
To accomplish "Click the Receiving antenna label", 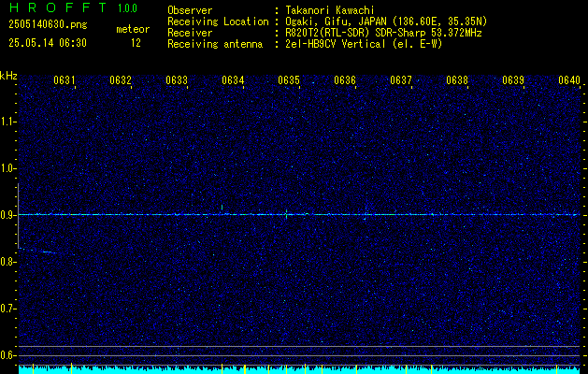I will pos(215,44).
